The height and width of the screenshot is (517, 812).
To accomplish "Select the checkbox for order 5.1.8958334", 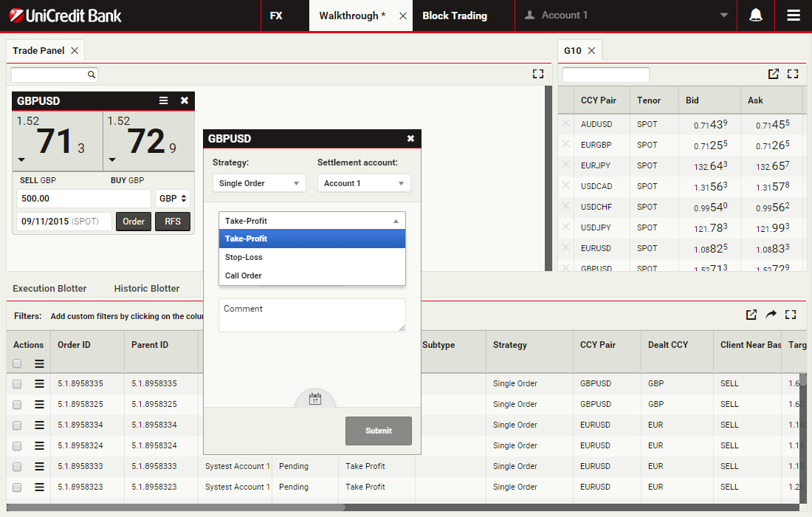I will 17,425.
